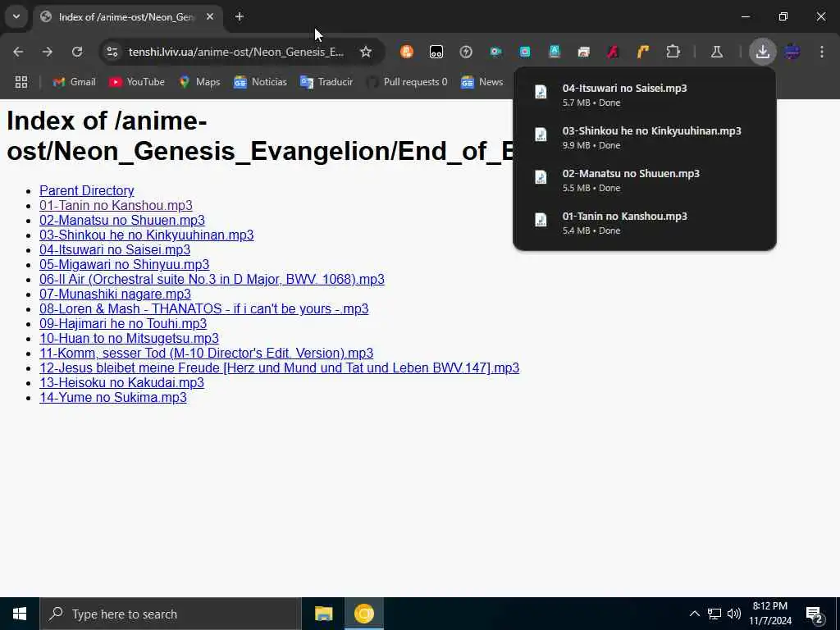Download 10-Huan to no Mitsugetsu.mp3

[x=129, y=339]
